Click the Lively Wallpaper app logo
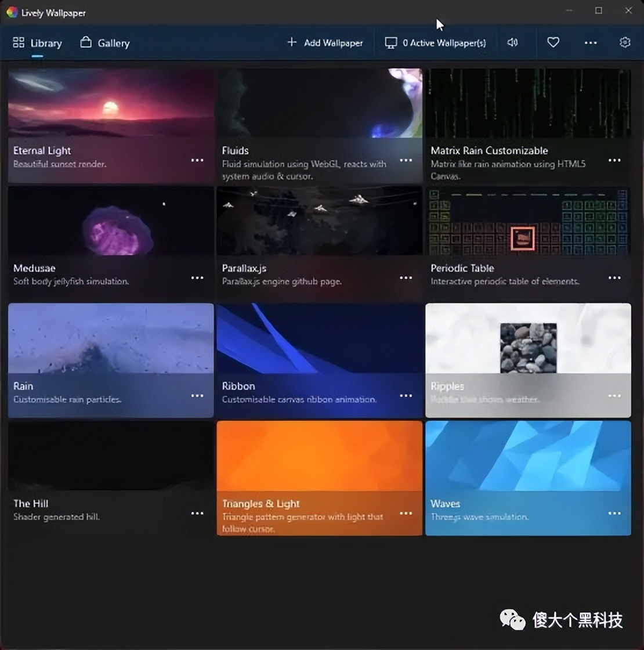 12,12
